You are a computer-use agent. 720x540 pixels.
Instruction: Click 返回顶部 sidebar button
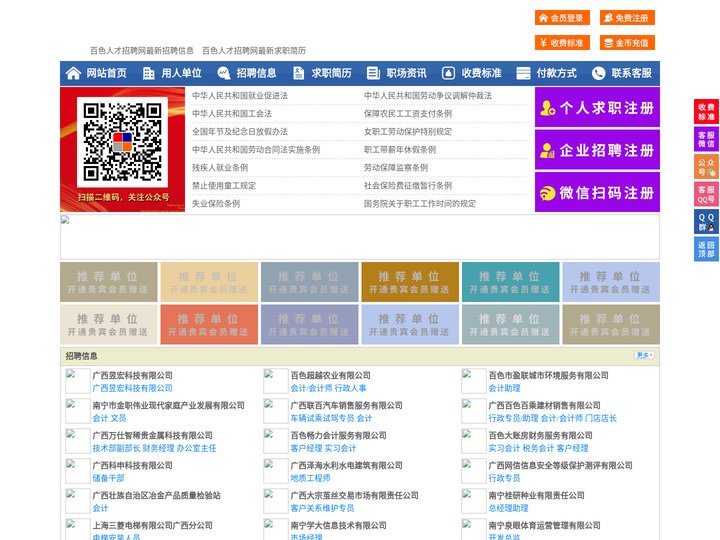[x=706, y=249]
